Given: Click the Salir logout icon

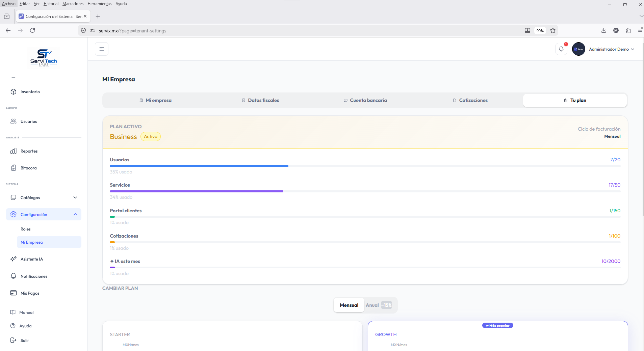Looking at the screenshot, I should 14,340.
